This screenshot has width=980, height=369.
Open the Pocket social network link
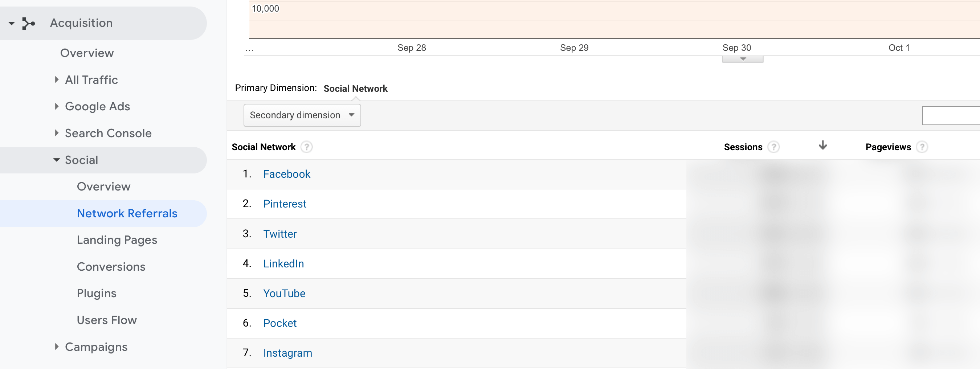click(279, 323)
